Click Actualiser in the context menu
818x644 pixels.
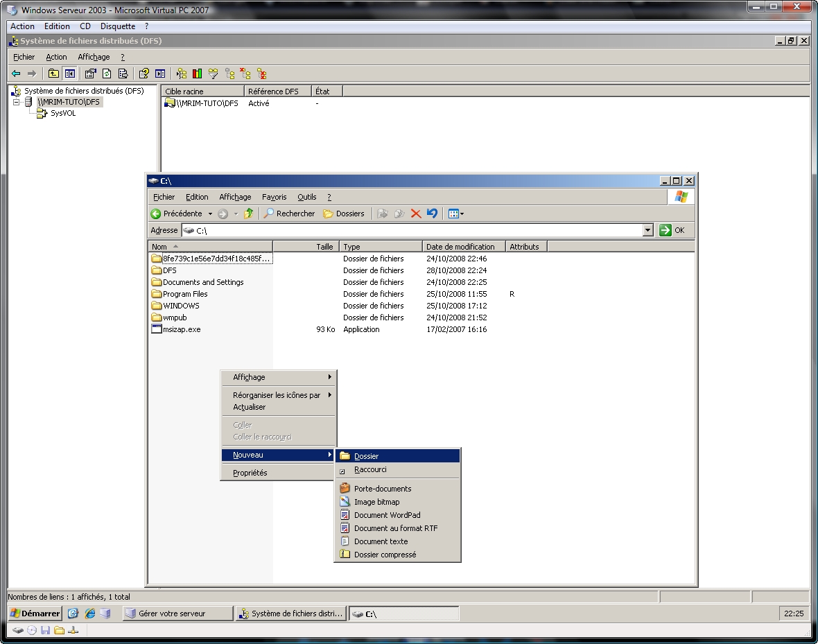tap(279, 407)
